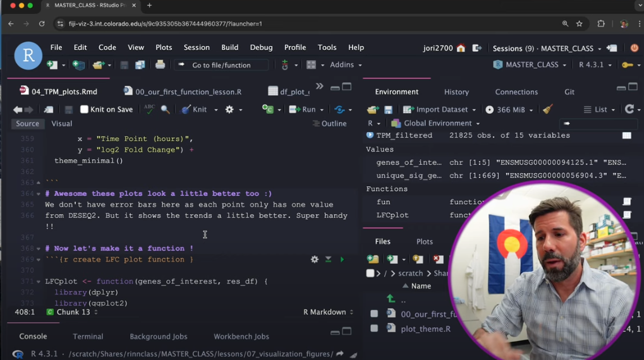644x360 pixels.
Task: Open the Git tab
Action: pyautogui.click(x=569, y=92)
